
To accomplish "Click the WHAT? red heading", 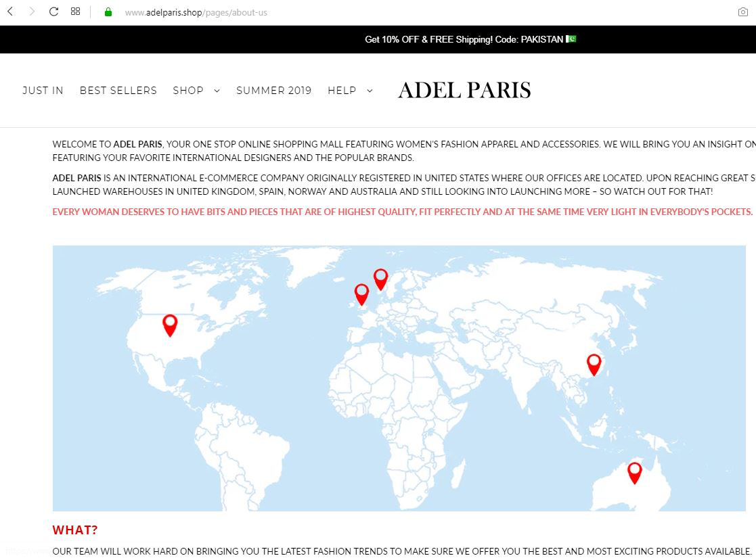I will click(x=75, y=530).
